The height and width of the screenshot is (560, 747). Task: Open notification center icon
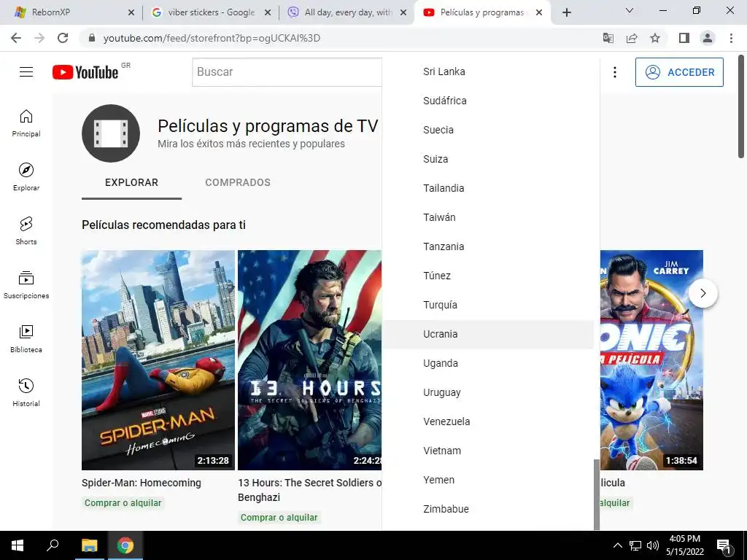(x=724, y=546)
